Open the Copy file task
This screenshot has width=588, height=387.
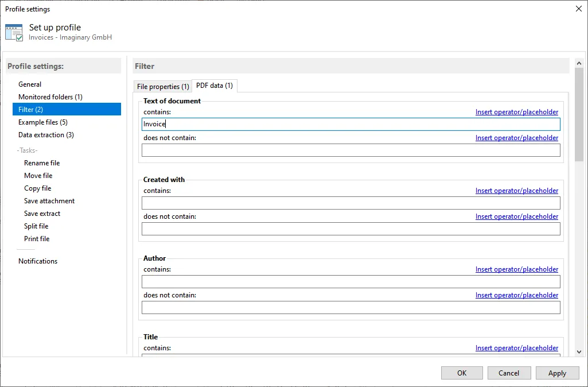[37, 188]
